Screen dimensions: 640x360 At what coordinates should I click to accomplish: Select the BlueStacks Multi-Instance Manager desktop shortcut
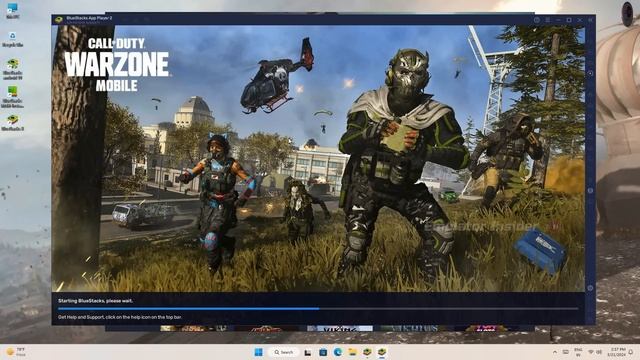pyautogui.click(x=12, y=97)
